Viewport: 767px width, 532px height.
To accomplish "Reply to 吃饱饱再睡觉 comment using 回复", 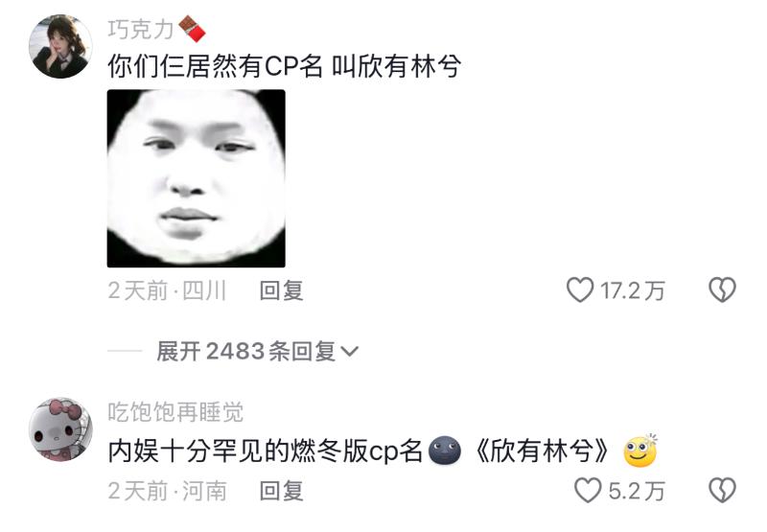I will point(281,491).
